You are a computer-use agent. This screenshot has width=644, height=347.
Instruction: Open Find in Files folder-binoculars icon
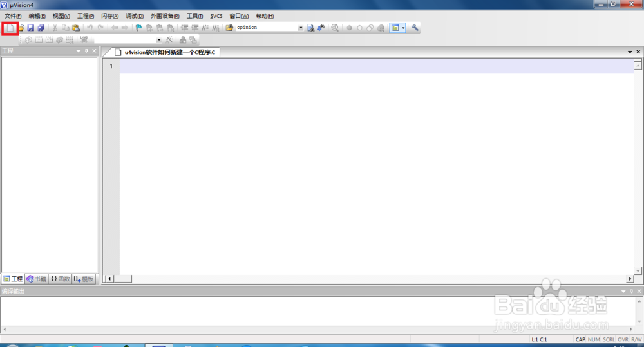tap(229, 28)
